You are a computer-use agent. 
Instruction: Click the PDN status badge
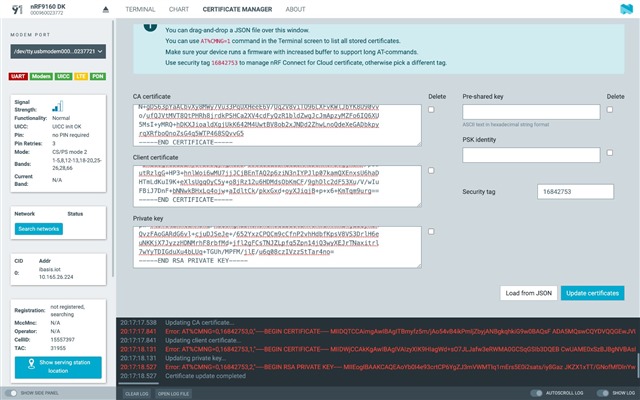pyautogui.click(x=97, y=76)
